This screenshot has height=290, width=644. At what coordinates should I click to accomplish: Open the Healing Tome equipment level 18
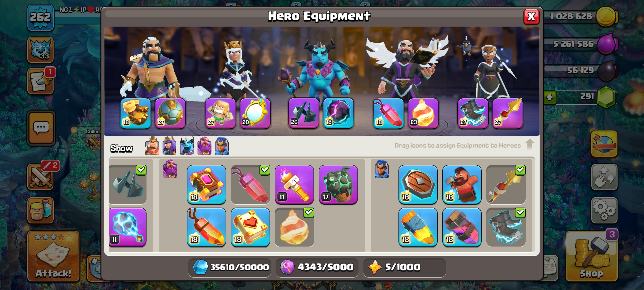(250, 227)
